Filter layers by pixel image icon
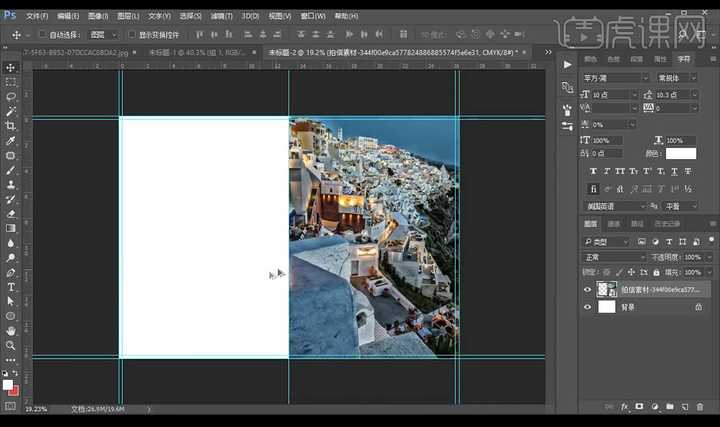720x427 pixels. [641, 242]
